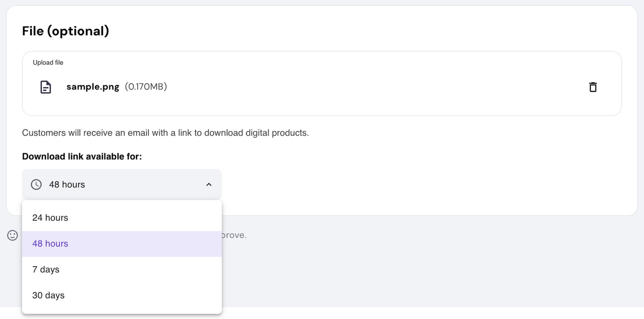Click the emoji icon near the grayed text
The image size is (644, 319).
[x=12, y=235]
